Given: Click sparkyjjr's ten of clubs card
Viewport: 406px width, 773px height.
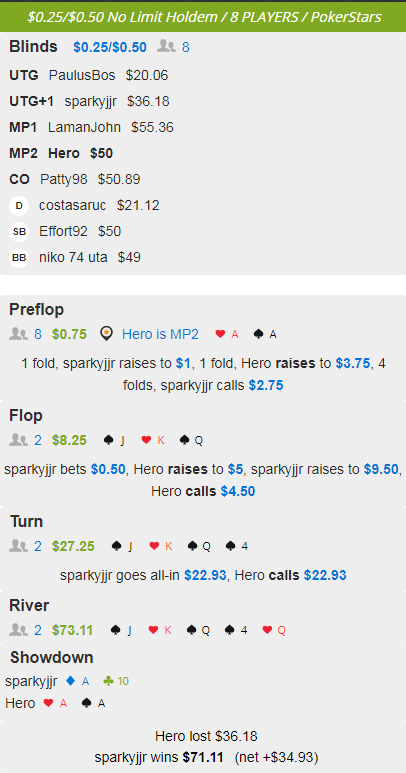Looking at the screenshot, I should pos(116,681).
